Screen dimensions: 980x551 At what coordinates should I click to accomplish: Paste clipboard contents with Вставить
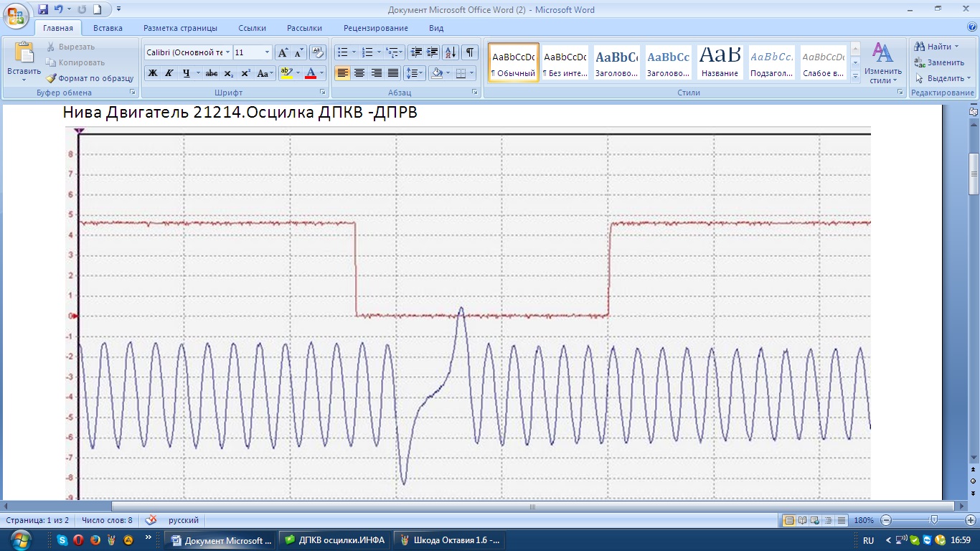click(x=24, y=60)
